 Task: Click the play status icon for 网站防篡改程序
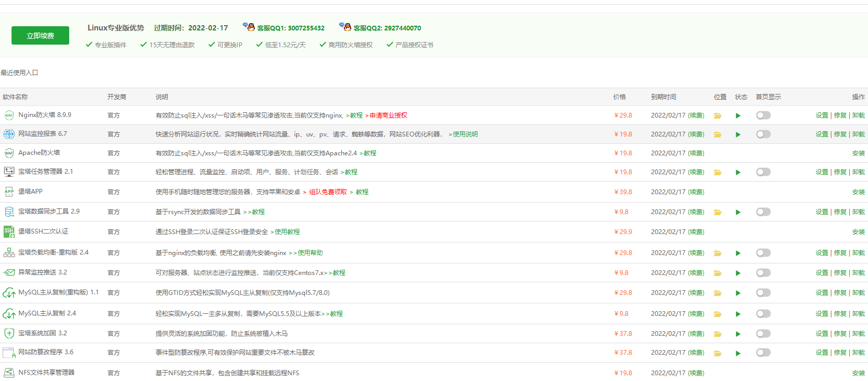(738, 353)
